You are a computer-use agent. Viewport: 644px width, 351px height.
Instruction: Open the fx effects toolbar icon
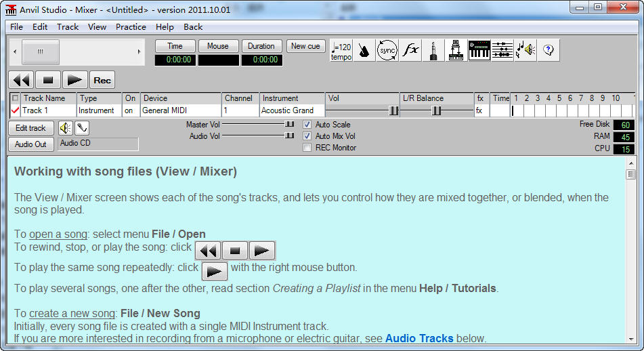[x=410, y=51]
